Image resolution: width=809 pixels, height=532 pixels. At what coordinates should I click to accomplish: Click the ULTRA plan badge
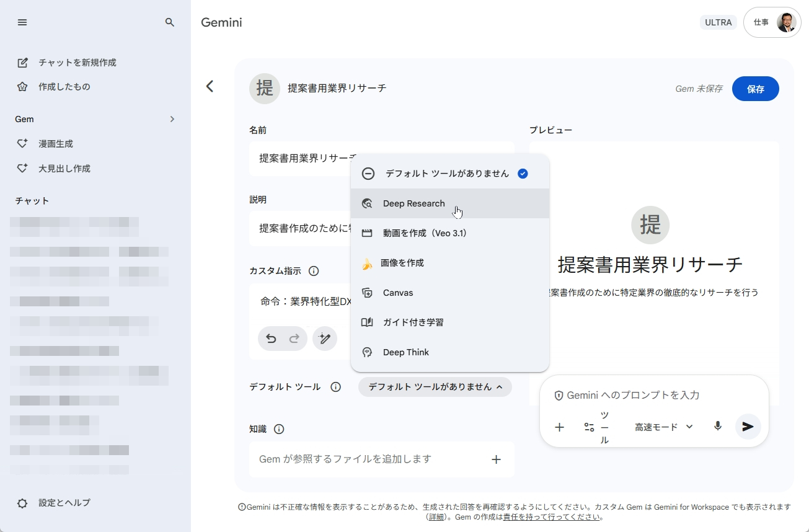(x=718, y=22)
